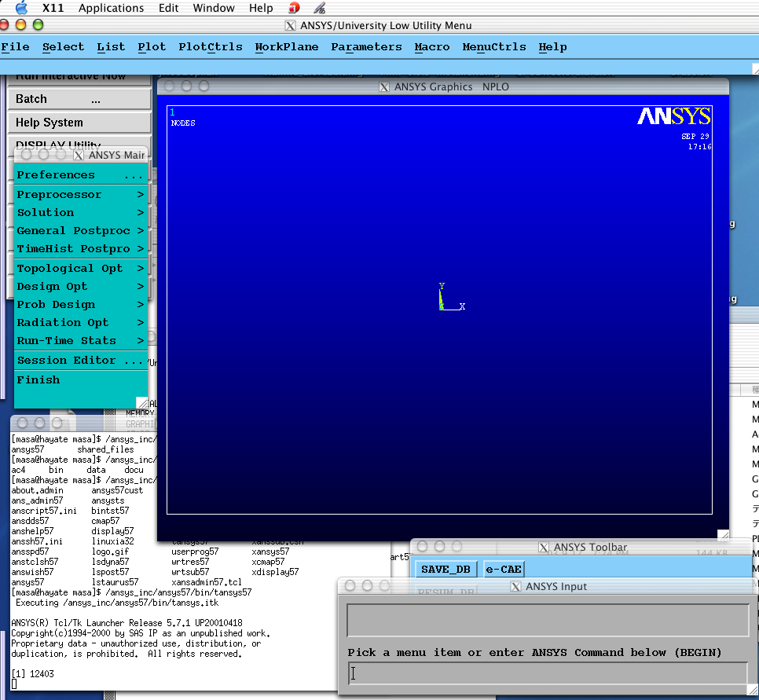
Task: Expand the General Postproc submenu
Action: click(x=80, y=231)
